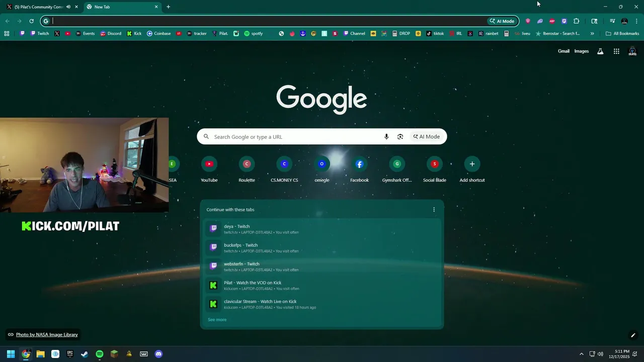Open the Social Blade shortcut tile
Viewport: 644px width, 362px height.
[x=434, y=169]
